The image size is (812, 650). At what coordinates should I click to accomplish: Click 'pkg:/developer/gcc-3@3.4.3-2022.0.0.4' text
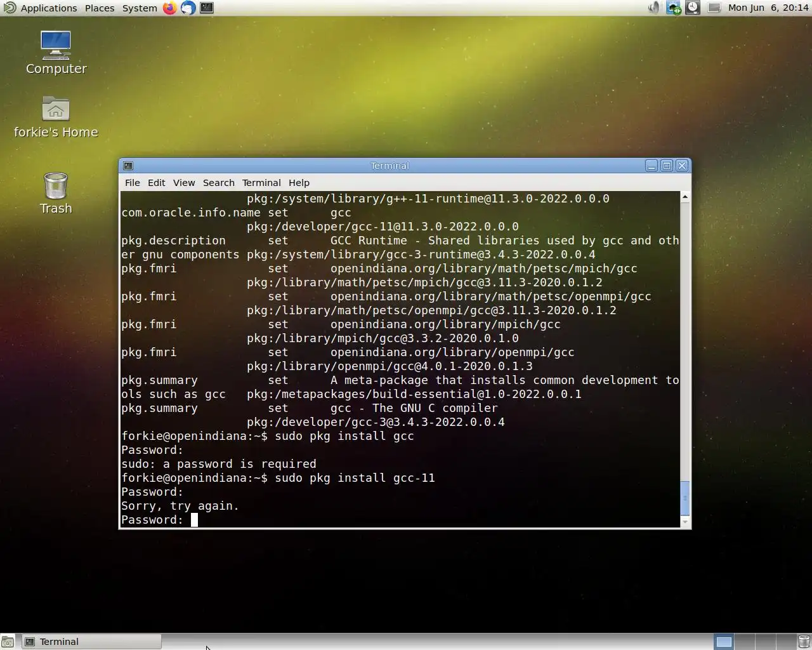pyautogui.click(x=376, y=422)
